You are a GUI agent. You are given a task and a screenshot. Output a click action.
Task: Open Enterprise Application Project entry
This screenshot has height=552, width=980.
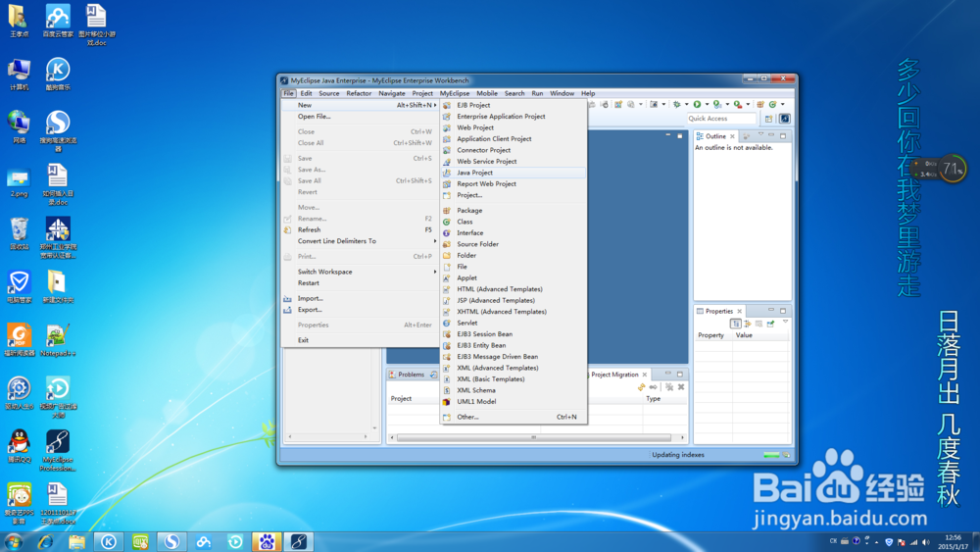(514, 117)
